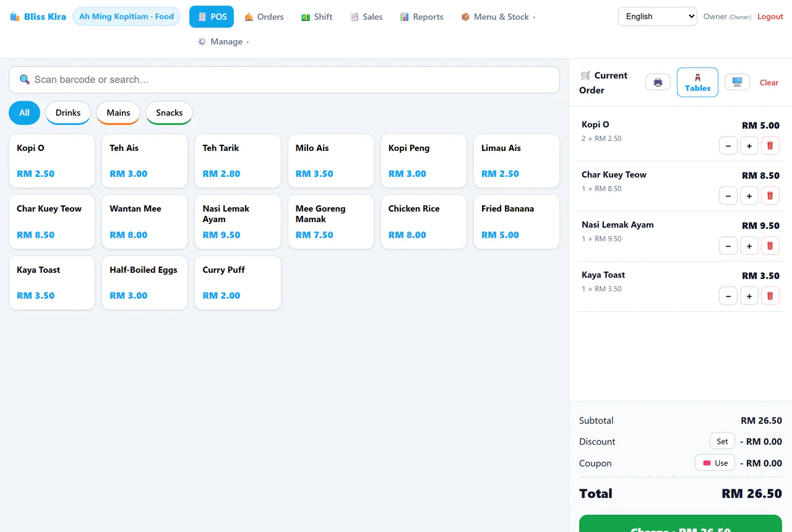Increase Kopi O quantity with plus

pos(749,146)
